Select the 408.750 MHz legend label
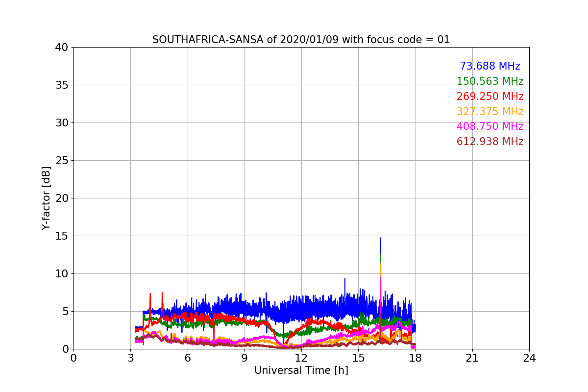The image size is (588, 392). point(490,126)
